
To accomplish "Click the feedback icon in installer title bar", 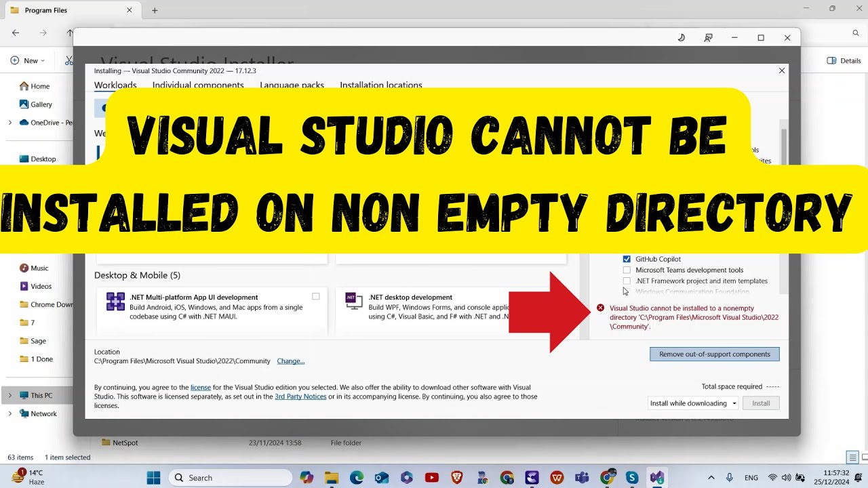I will pyautogui.click(x=708, y=38).
